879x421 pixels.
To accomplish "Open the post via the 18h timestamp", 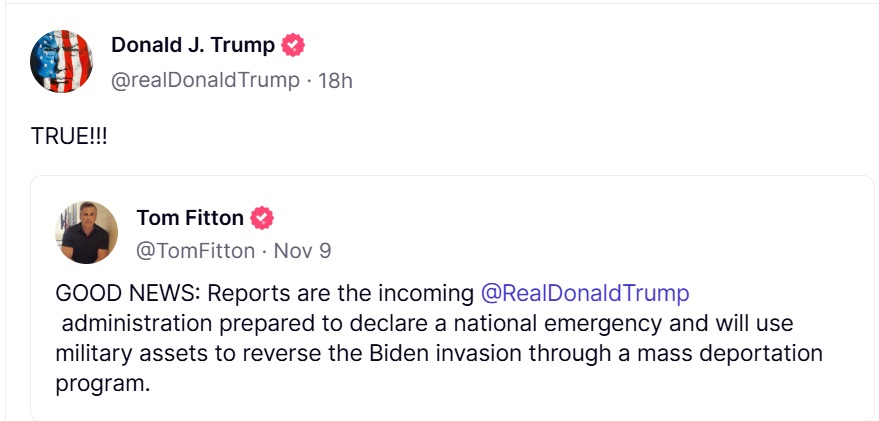I will [x=335, y=80].
